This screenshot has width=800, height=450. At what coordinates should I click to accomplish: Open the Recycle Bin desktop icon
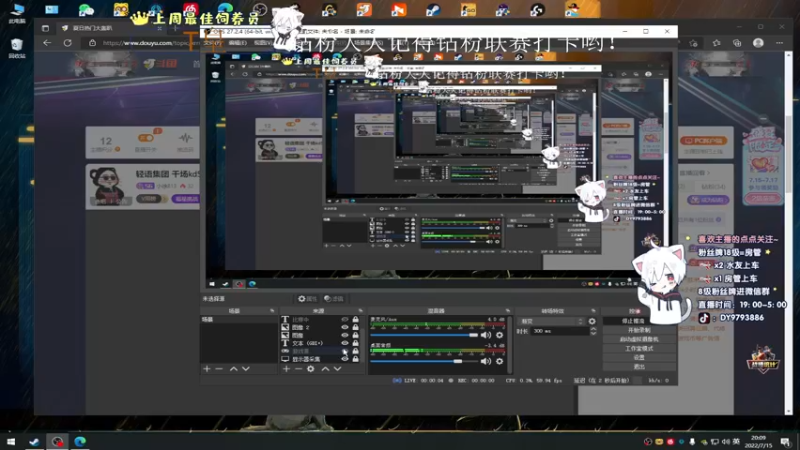coord(16,47)
